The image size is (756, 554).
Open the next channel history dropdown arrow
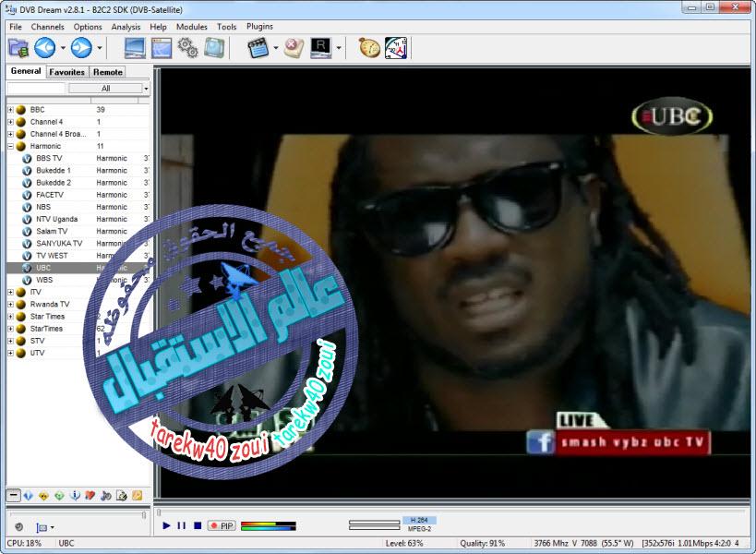pos(100,48)
